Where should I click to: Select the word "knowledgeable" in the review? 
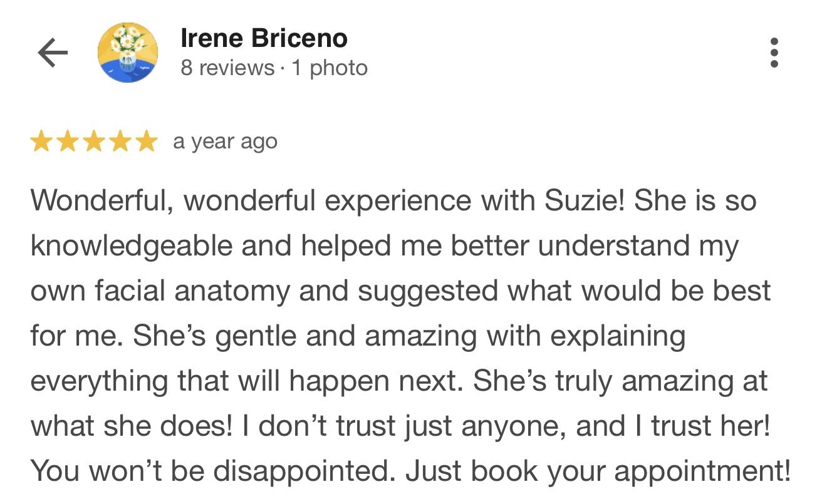click(130, 246)
